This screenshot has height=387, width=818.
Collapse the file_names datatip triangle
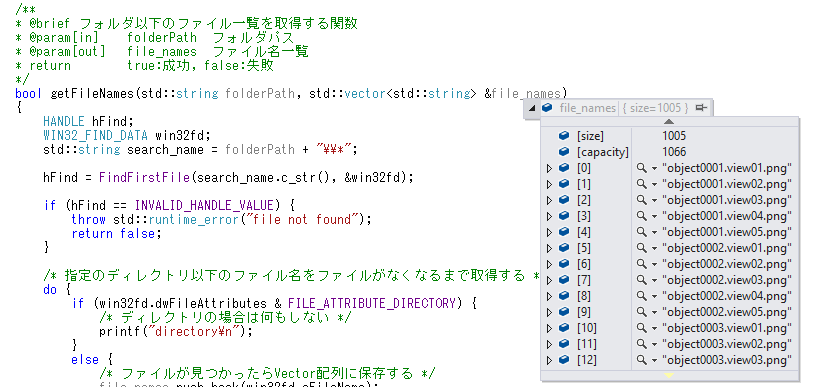[532, 108]
